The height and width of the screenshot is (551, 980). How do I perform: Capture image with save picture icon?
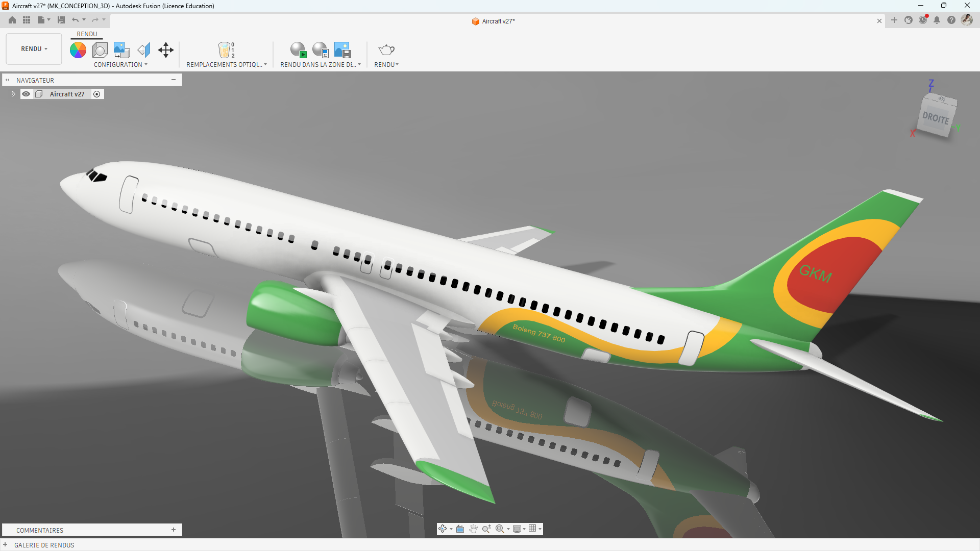[x=342, y=50]
